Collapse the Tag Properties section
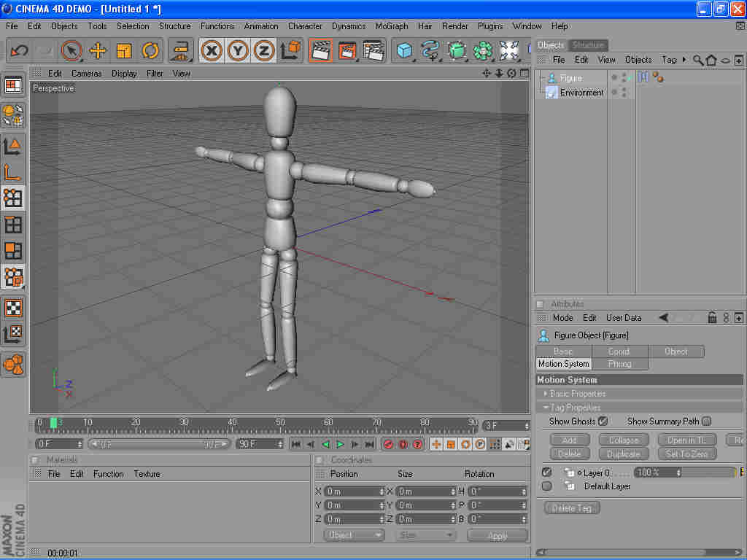The image size is (747, 560). coord(546,408)
